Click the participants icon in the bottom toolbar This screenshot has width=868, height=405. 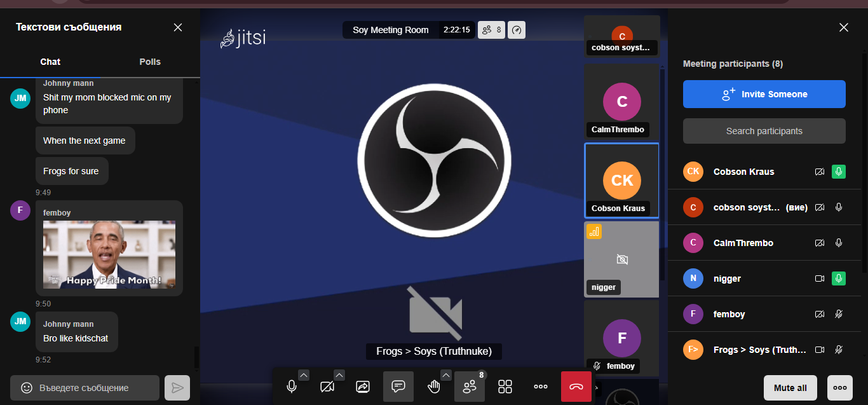coord(470,387)
